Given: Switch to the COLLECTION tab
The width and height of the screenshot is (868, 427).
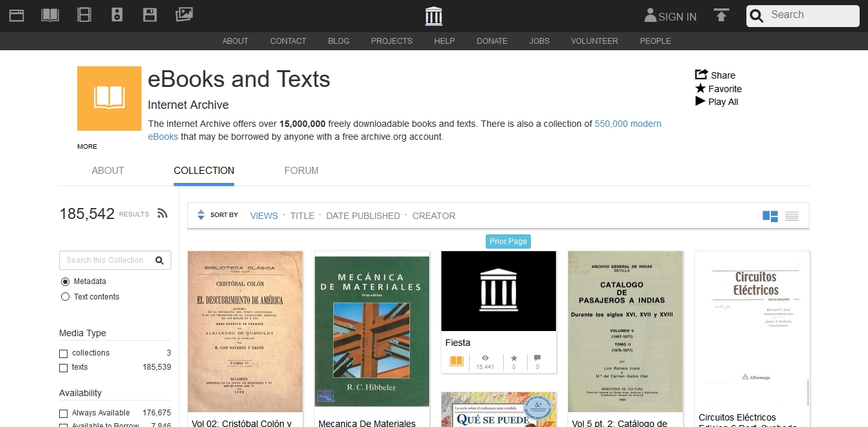Looking at the screenshot, I should 204,171.
